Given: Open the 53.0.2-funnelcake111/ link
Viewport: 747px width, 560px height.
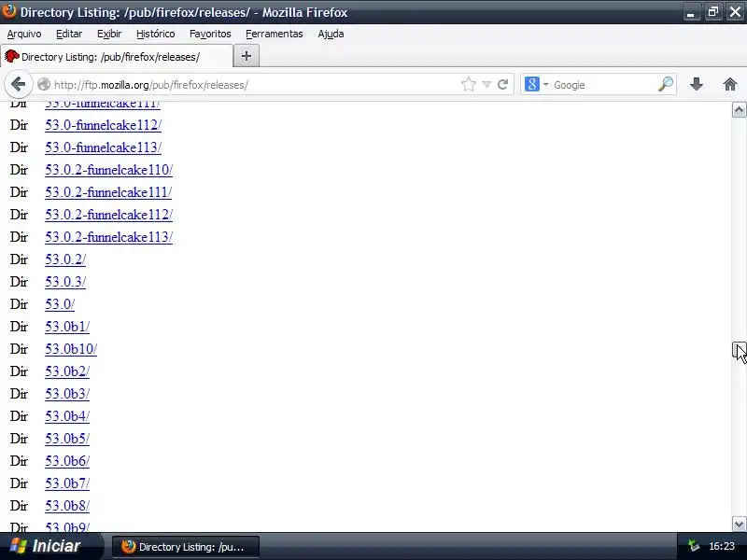Looking at the screenshot, I should 108,192.
